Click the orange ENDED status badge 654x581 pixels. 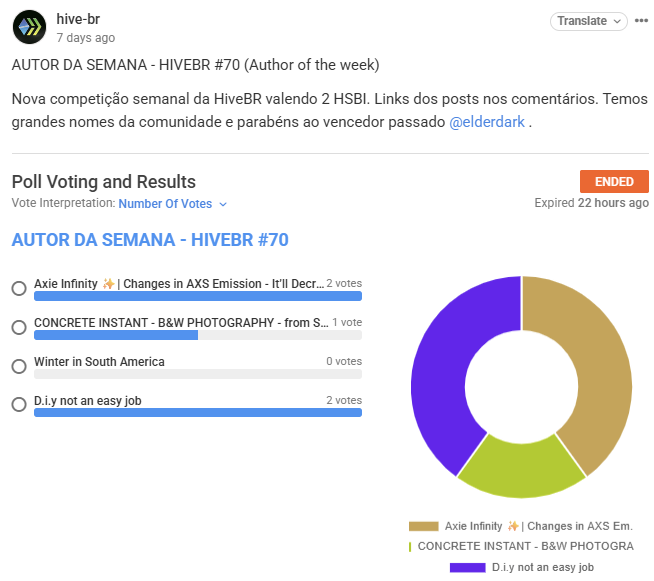click(614, 181)
